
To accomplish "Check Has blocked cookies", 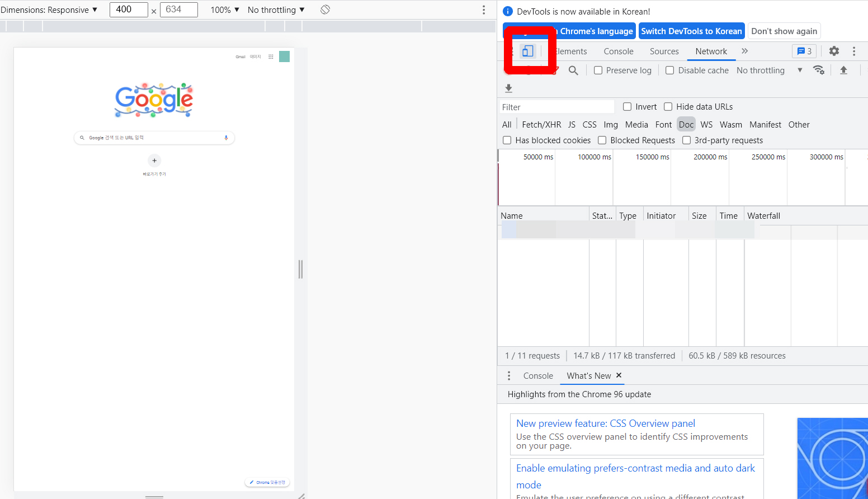I will coord(507,140).
